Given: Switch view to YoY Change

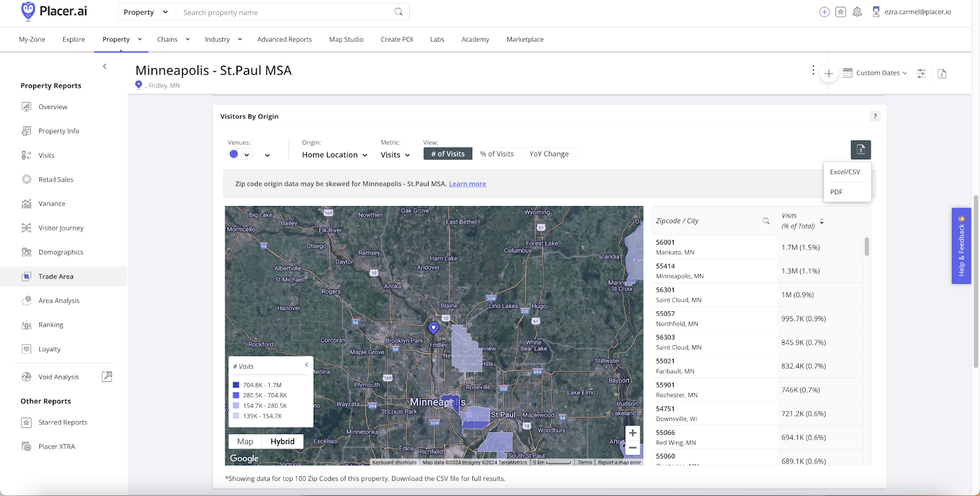Looking at the screenshot, I should coord(549,154).
